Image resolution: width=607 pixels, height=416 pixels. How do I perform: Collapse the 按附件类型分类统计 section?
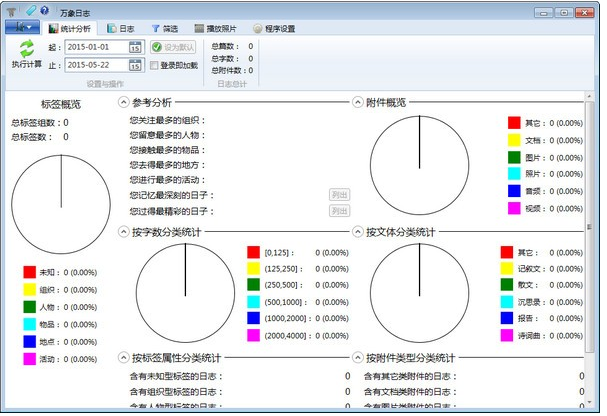357,358
